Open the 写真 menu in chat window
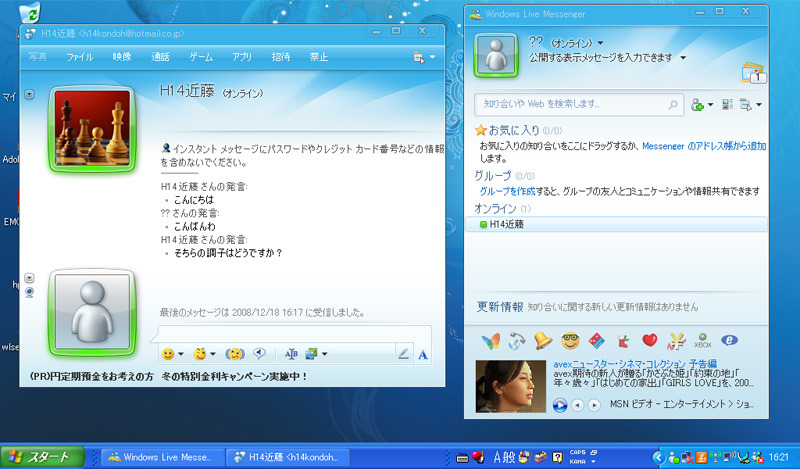This screenshot has height=469, width=800. point(37,57)
